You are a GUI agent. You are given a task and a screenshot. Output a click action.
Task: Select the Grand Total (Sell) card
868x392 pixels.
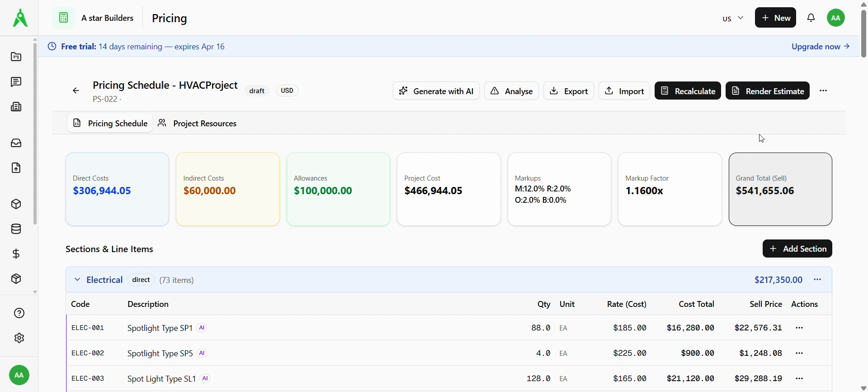tap(780, 189)
